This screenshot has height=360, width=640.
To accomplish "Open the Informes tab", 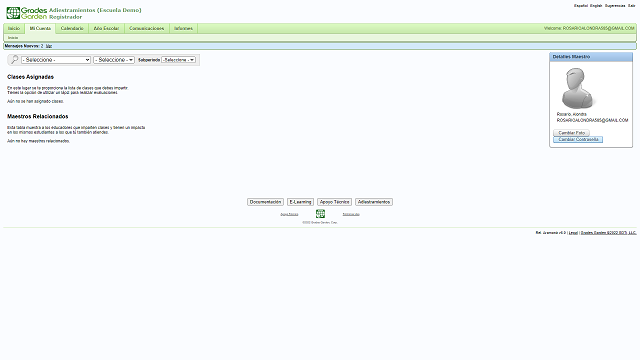I will pyautogui.click(x=183, y=29).
